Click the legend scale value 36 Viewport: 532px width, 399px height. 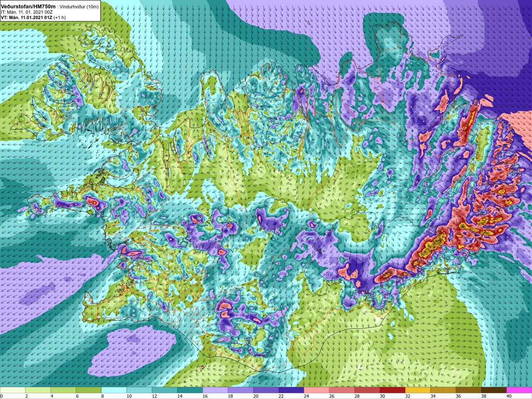459,396
